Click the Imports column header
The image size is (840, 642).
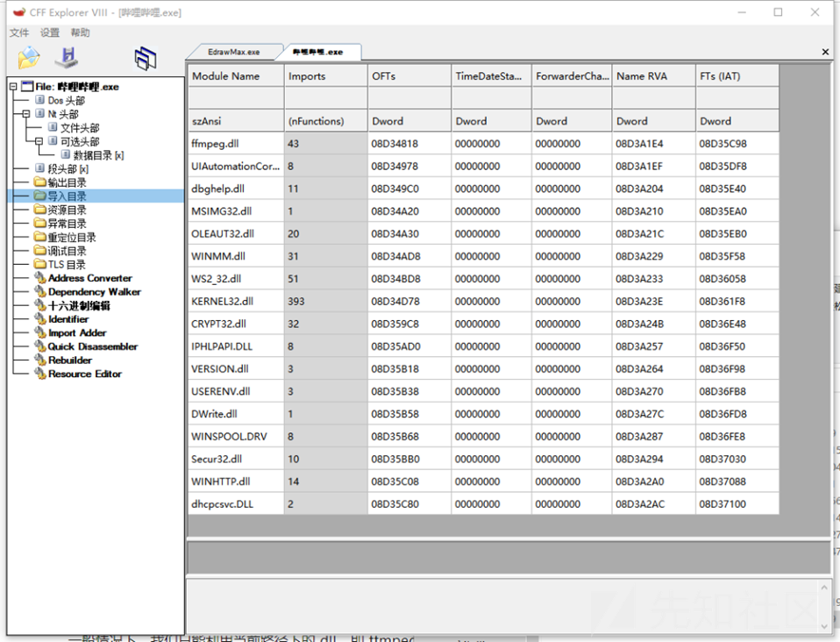coord(325,76)
